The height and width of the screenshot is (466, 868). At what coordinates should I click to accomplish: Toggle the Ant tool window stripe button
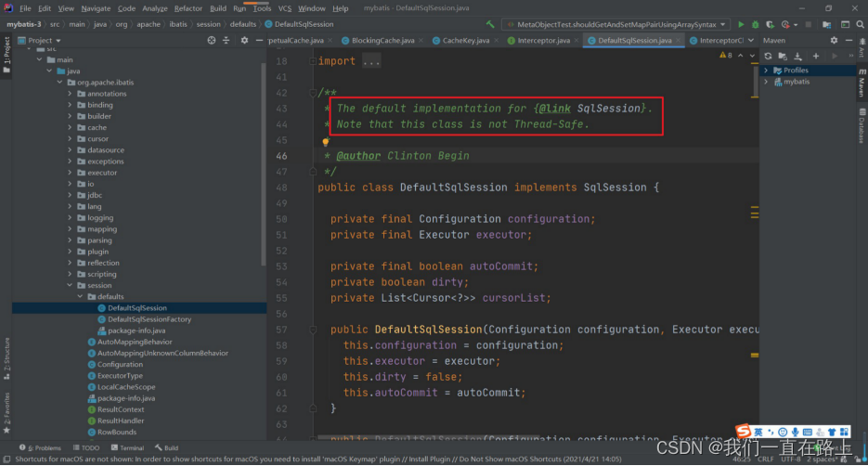[x=862, y=47]
